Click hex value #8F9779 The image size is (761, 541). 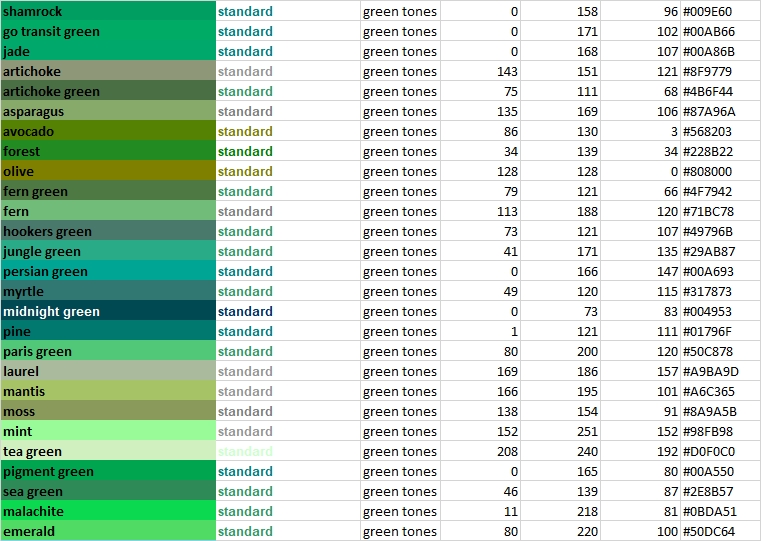point(707,71)
